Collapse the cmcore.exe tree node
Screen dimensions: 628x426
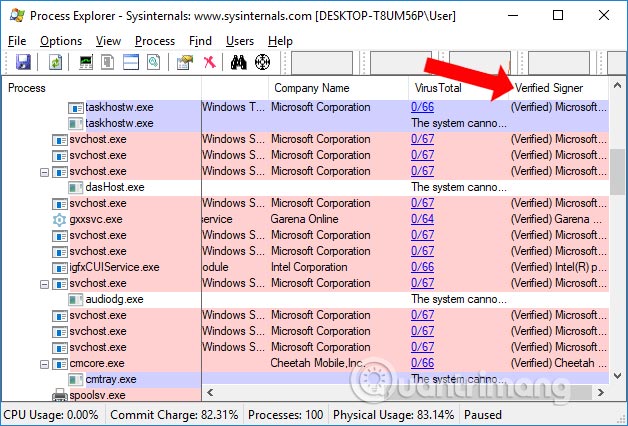[44, 364]
